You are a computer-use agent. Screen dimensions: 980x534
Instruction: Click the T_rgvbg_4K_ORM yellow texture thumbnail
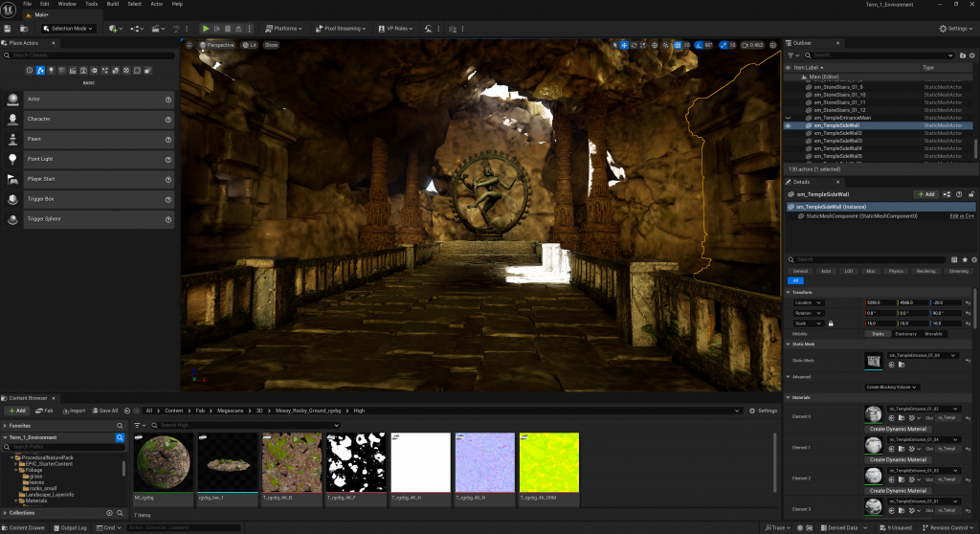(548, 463)
